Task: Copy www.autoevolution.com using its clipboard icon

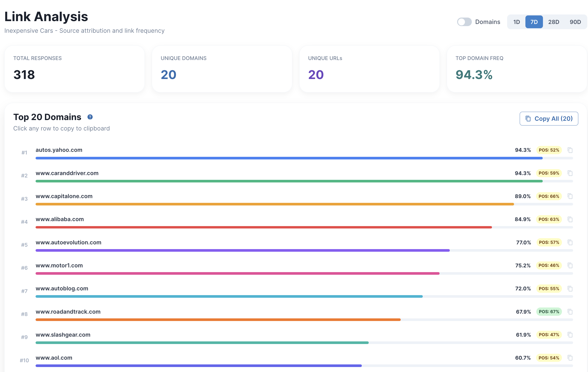Action: (x=570, y=242)
